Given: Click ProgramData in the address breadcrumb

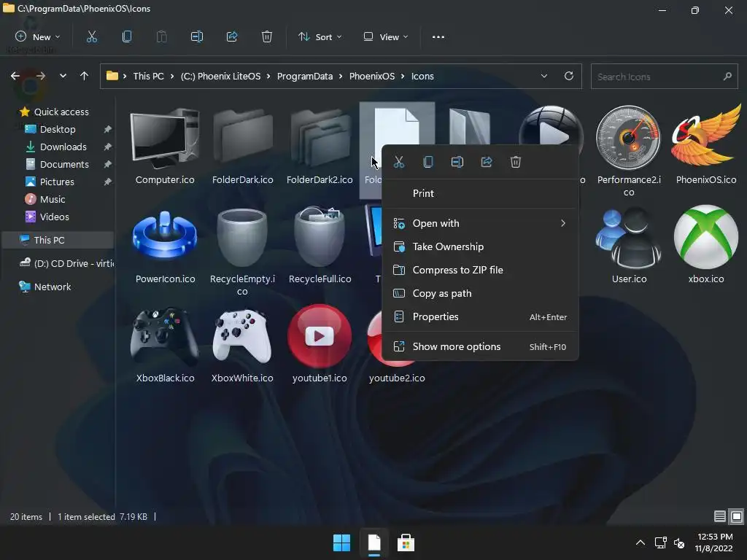Looking at the screenshot, I should pos(305,76).
